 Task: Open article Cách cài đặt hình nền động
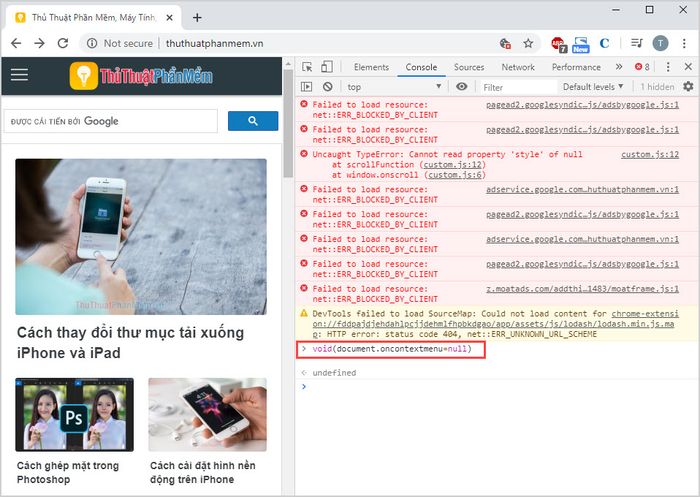(203, 472)
